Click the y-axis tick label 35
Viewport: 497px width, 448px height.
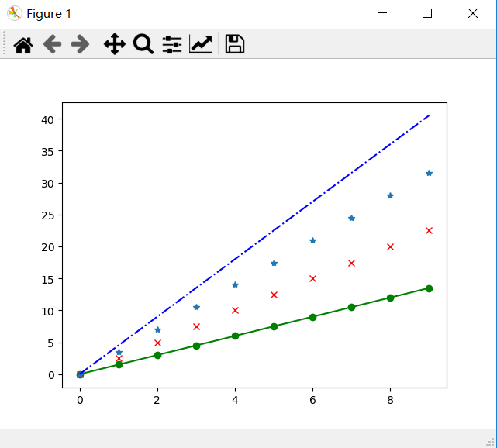[47, 152]
